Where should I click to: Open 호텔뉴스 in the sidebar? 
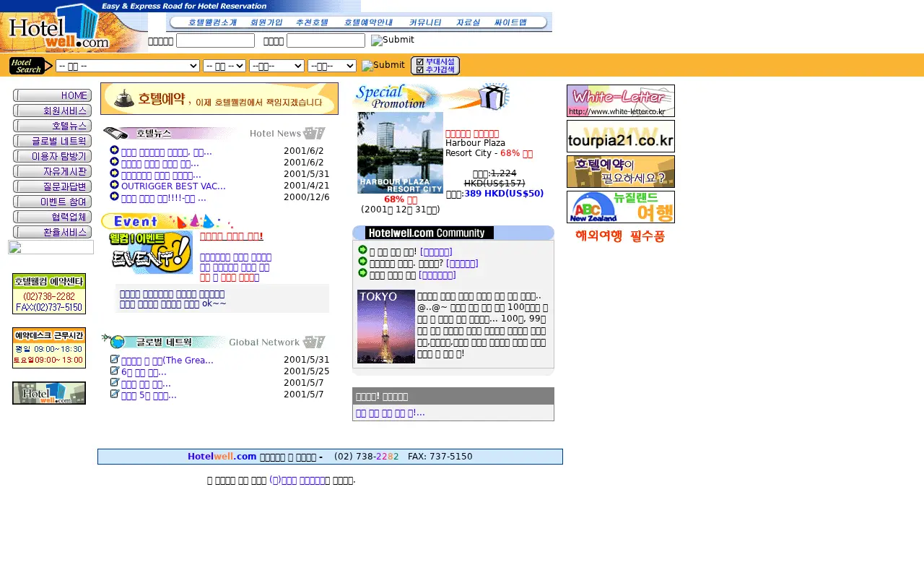click(52, 126)
